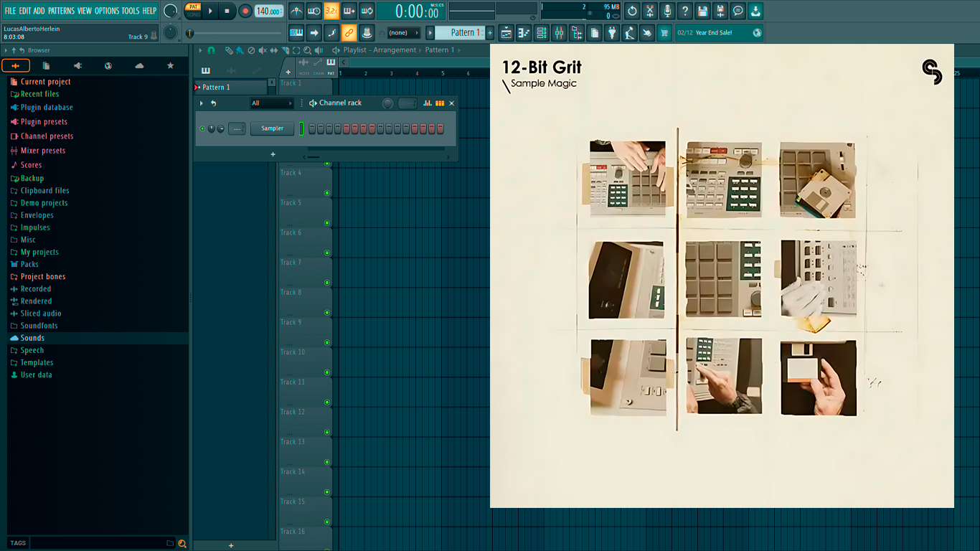Select the playlist zoom magnifier tool
This screenshot has height=551, width=980.
coord(308,50)
